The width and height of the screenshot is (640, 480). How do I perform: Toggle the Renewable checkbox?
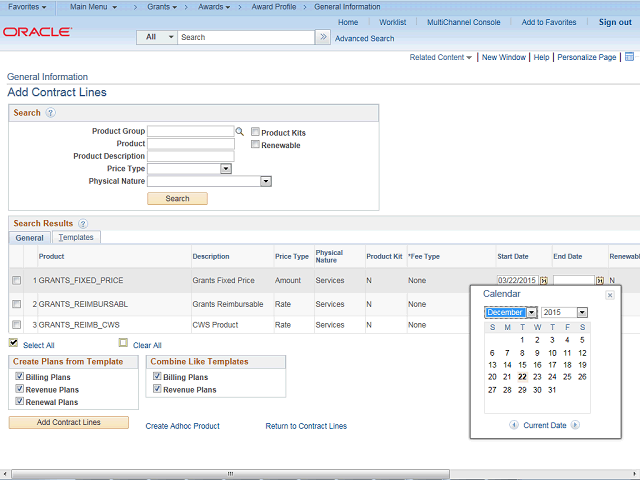[x=256, y=145]
